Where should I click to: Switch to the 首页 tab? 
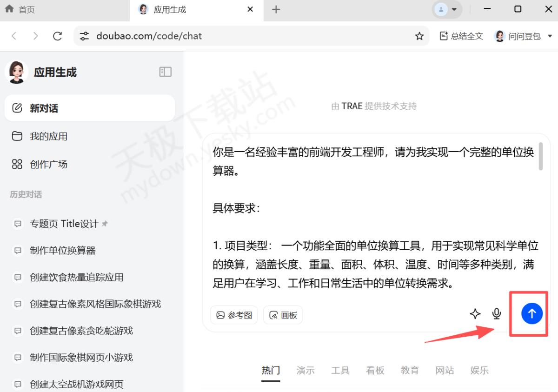coord(21,9)
